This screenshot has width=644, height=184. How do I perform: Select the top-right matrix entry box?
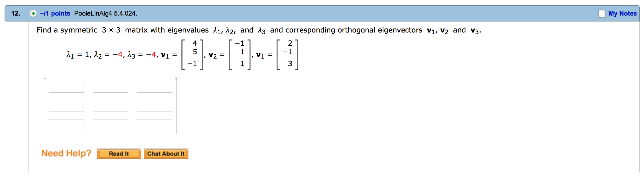tap(155, 87)
